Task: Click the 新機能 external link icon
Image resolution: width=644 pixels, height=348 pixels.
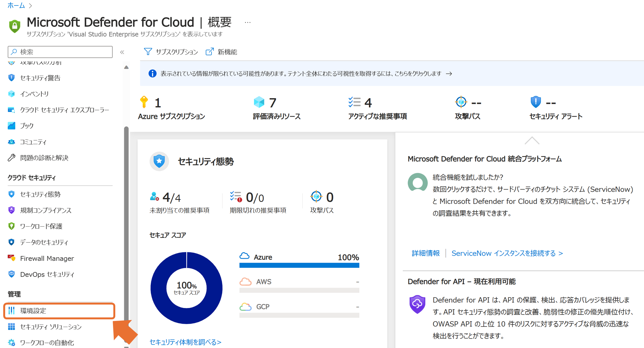Action: point(210,52)
